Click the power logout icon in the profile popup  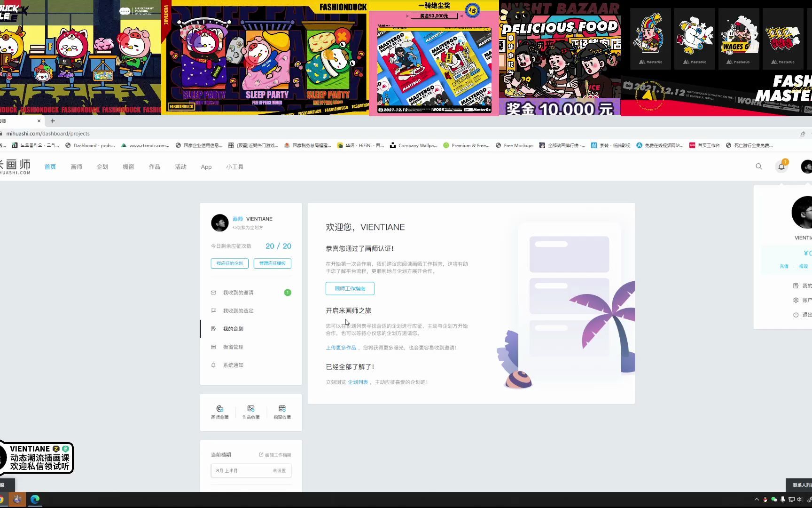[796, 315]
